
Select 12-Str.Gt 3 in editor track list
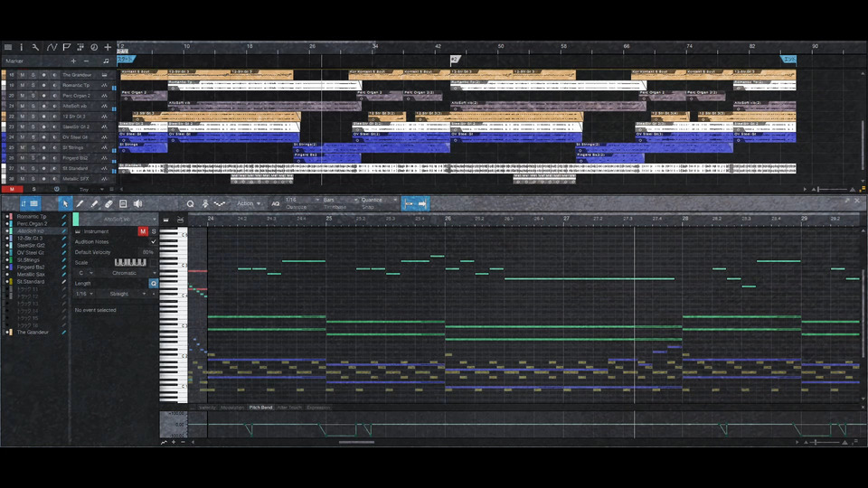coord(29,238)
